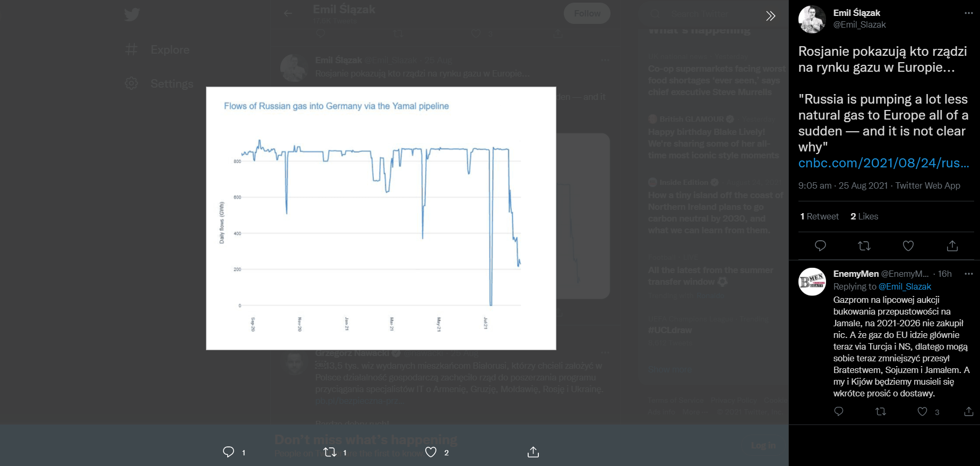The height and width of the screenshot is (466, 980).
Task: Click share icon below the photo
Action: point(533,452)
